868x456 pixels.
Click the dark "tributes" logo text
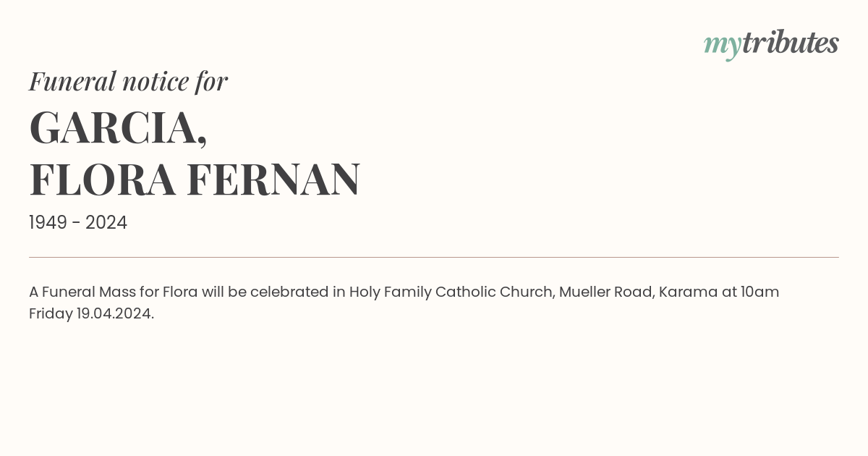click(791, 42)
